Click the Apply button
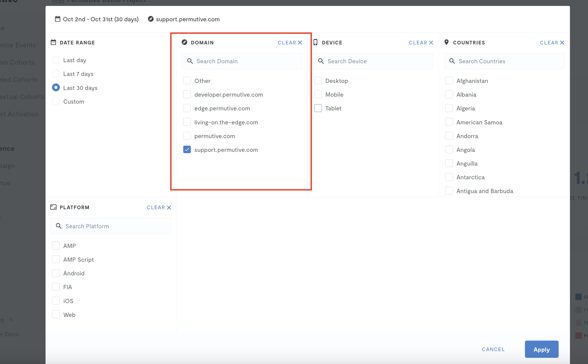Viewport: 588px width, 364px height. tap(542, 349)
